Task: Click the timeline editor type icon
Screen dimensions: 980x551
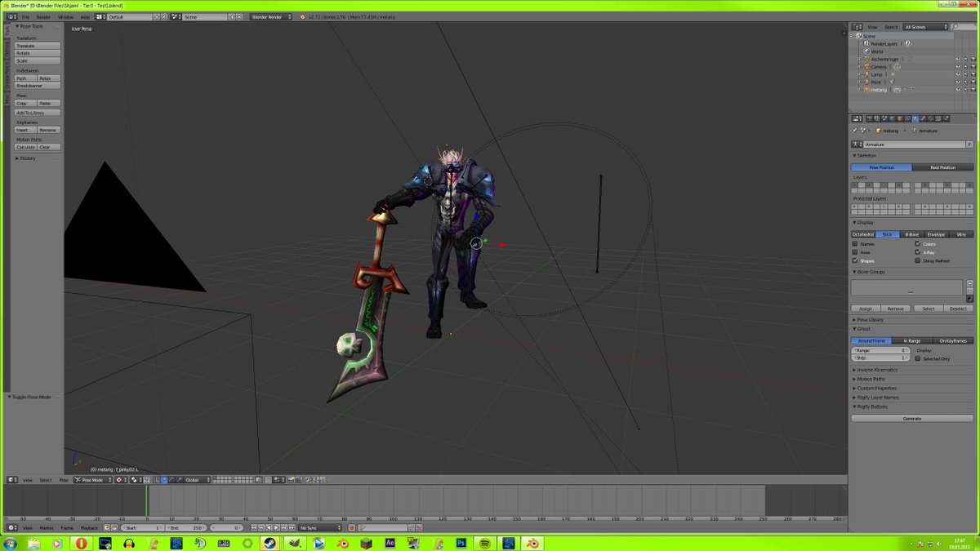Action: 11,528
